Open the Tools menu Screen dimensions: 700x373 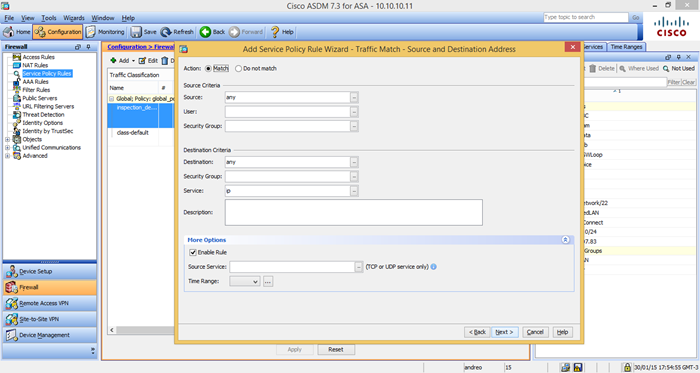coord(49,18)
